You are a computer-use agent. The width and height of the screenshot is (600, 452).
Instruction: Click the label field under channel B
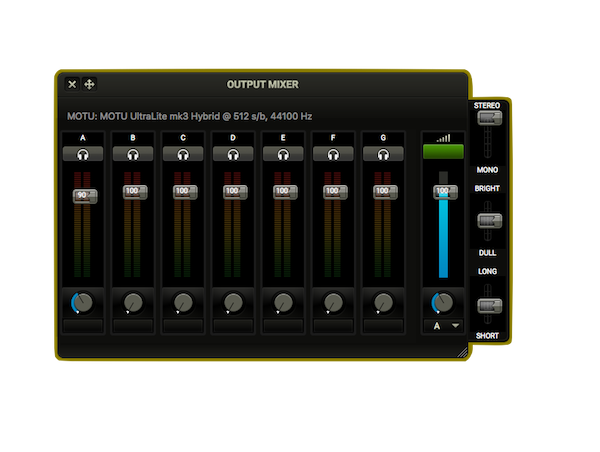click(x=133, y=326)
